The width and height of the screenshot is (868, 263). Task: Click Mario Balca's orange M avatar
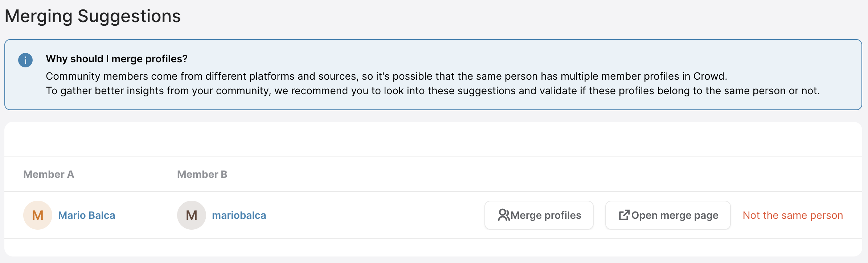[x=38, y=215]
